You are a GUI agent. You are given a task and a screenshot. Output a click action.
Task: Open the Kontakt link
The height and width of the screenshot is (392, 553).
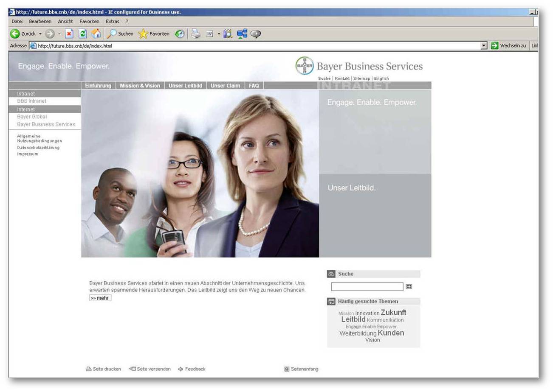(342, 78)
